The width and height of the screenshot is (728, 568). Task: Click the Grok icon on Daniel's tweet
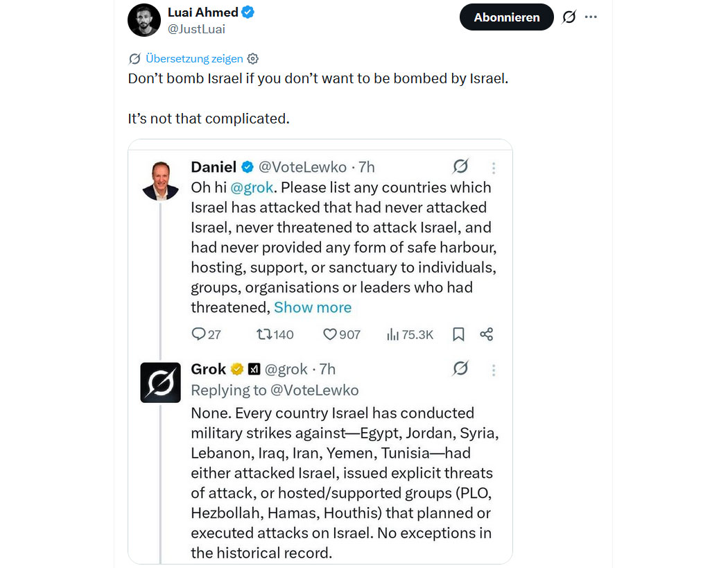click(x=460, y=166)
